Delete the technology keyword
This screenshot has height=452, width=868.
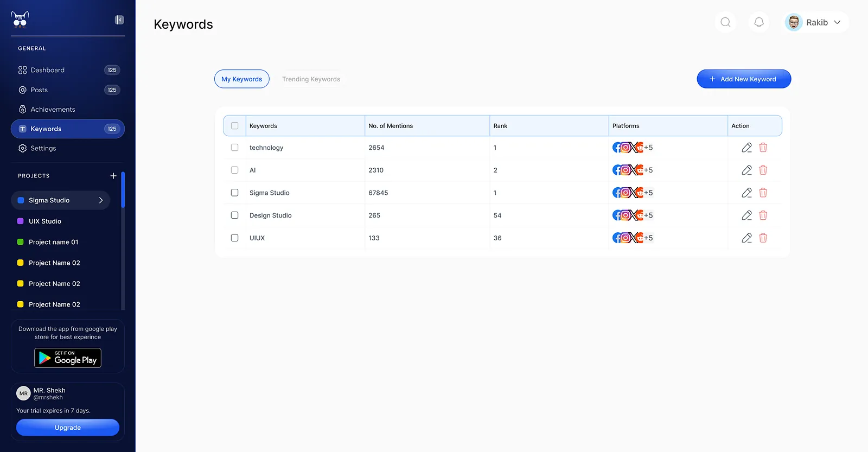763,148
